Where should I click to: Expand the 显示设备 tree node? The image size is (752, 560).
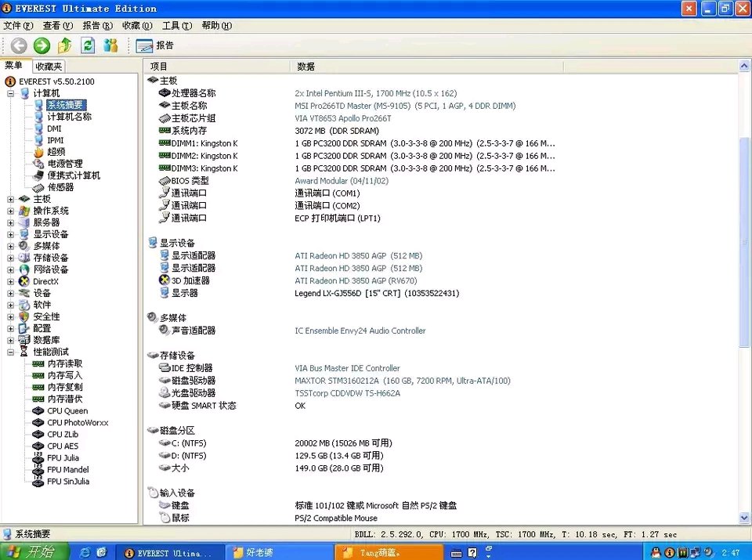tap(10, 234)
